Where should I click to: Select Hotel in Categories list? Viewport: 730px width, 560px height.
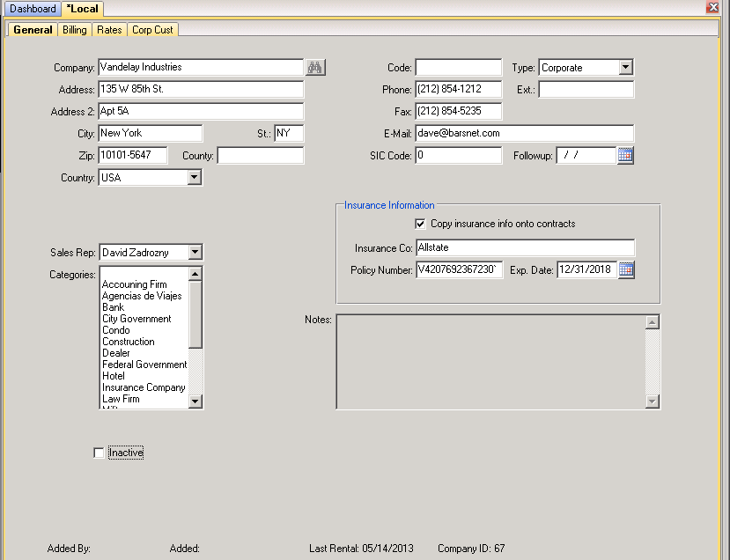pos(114,376)
